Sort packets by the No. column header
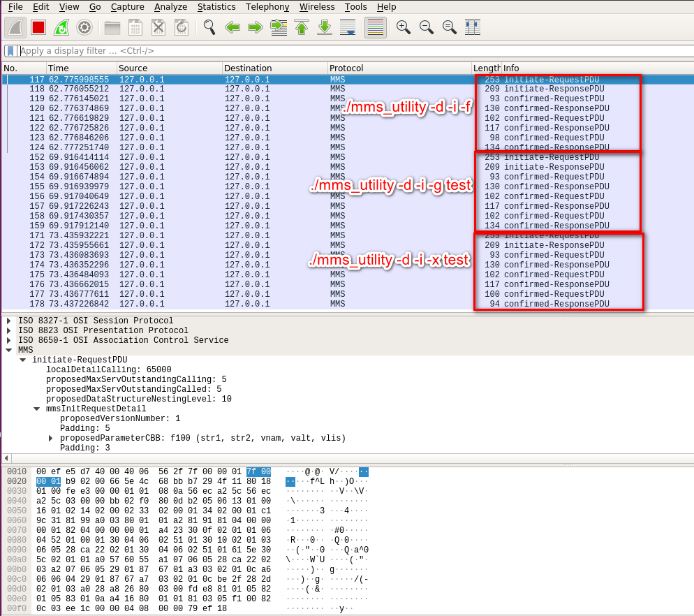This screenshot has width=694, height=616. pyautogui.click(x=24, y=68)
